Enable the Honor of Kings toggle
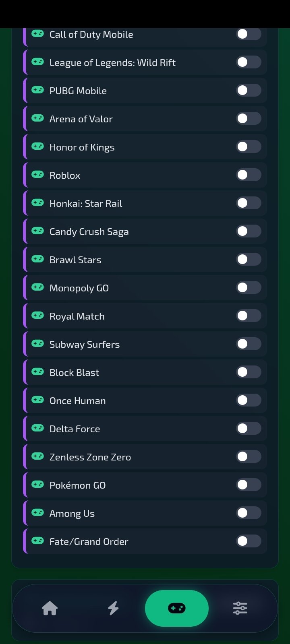The height and width of the screenshot is (644, 290). point(249,147)
